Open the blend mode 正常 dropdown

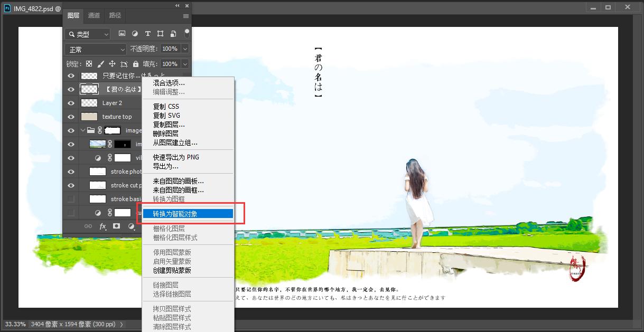pos(96,49)
